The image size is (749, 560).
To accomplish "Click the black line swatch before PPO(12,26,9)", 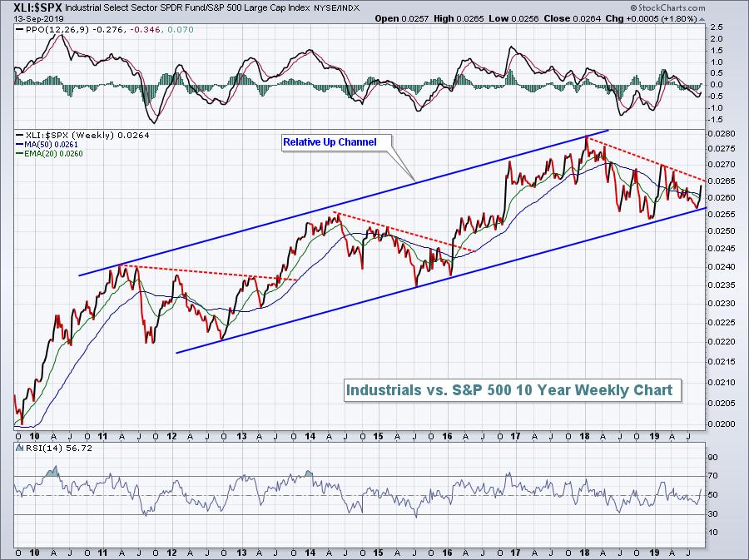I will (20, 30).
